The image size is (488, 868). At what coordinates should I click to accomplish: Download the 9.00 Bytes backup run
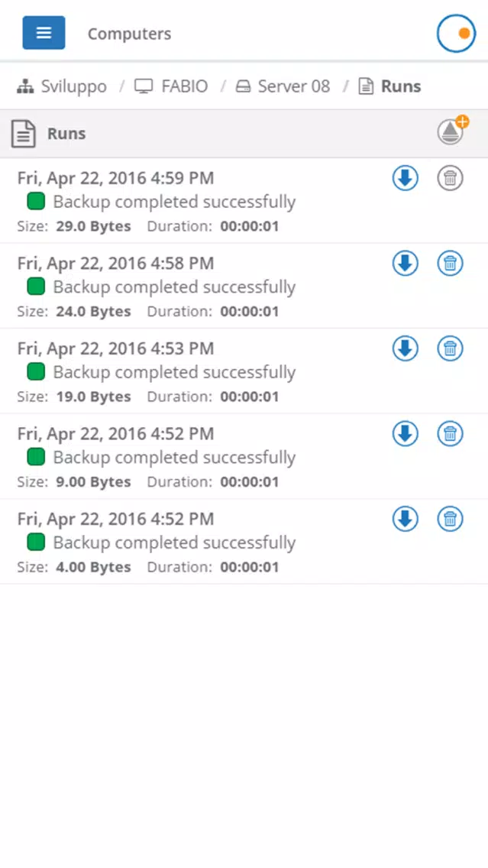pos(406,434)
